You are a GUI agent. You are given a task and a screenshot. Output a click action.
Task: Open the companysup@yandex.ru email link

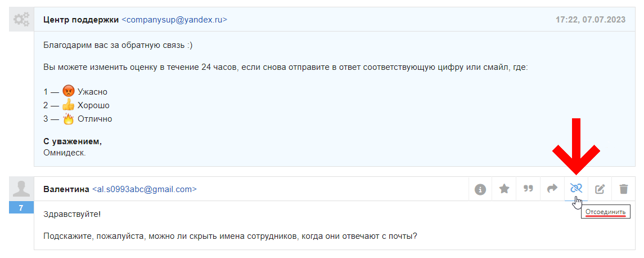click(174, 20)
